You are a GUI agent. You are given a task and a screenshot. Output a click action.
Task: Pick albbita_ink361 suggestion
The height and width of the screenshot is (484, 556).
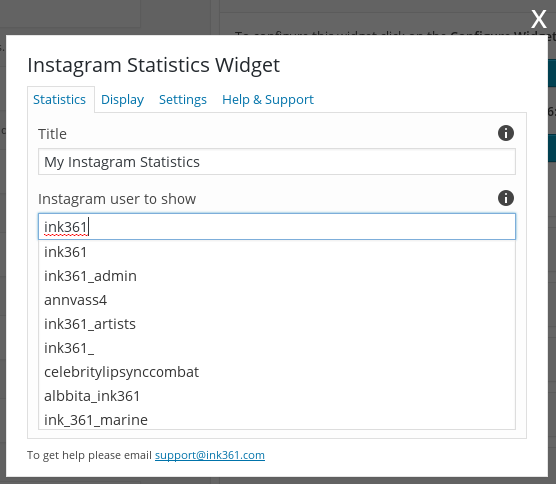(x=277, y=396)
